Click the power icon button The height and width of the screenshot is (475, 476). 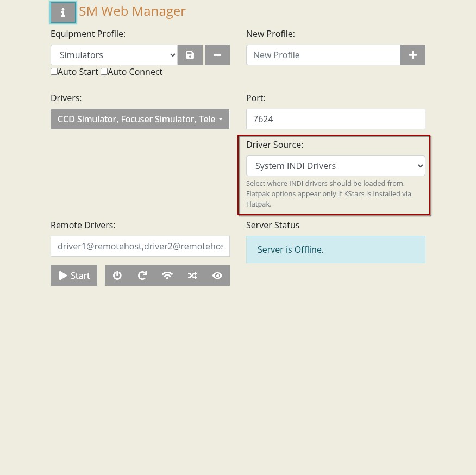point(117,276)
